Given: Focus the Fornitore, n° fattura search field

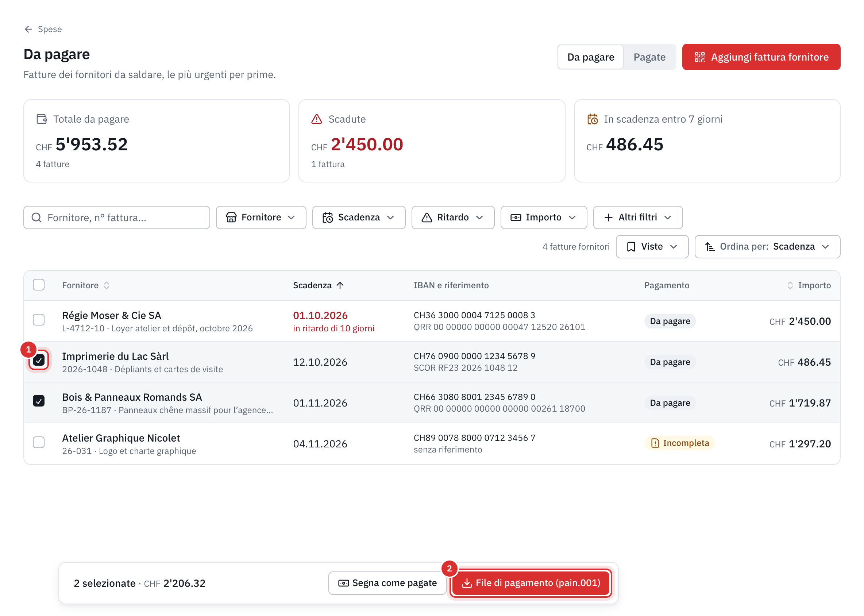Looking at the screenshot, I should [x=116, y=217].
